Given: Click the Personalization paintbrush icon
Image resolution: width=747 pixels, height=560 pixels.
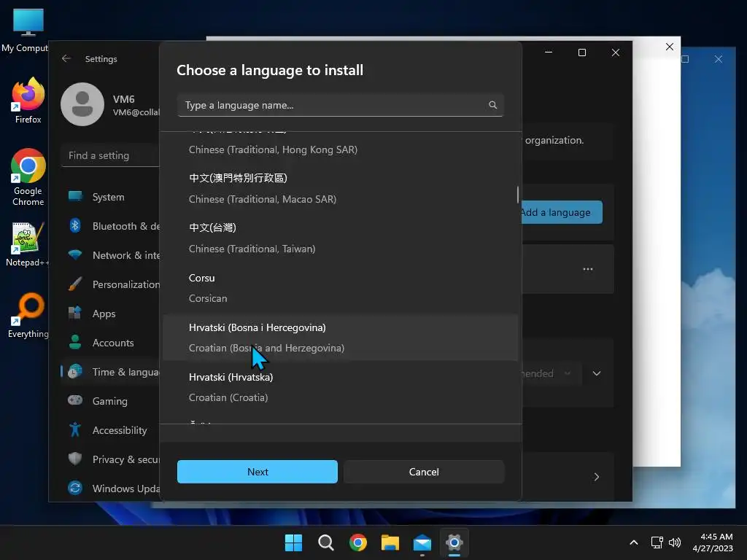Looking at the screenshot, I should 75,284.
